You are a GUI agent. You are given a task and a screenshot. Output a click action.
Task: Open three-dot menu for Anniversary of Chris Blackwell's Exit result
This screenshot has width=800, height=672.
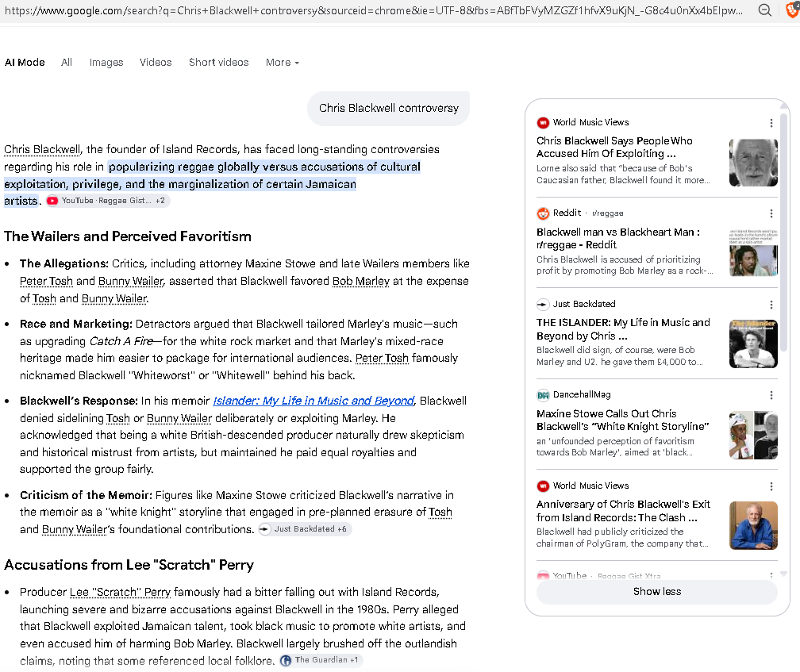click(x=771, y=486)
